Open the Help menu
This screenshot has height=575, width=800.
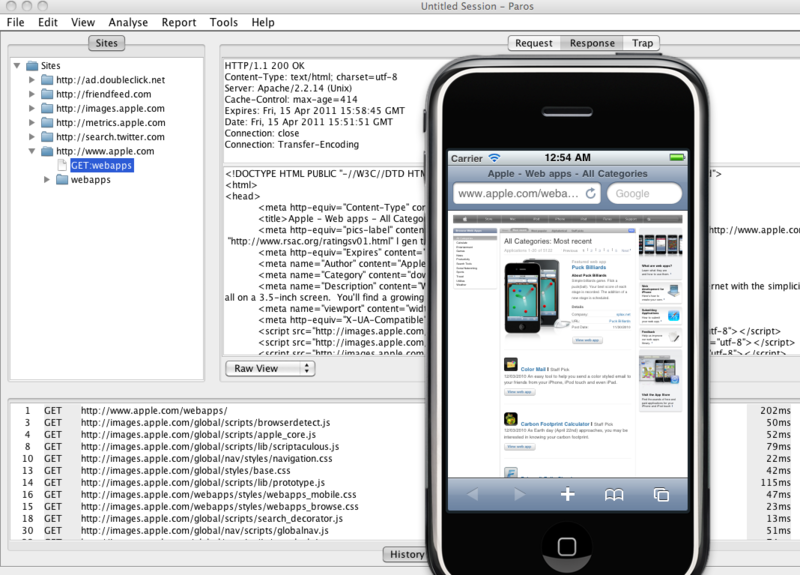(x=263, y=22)
